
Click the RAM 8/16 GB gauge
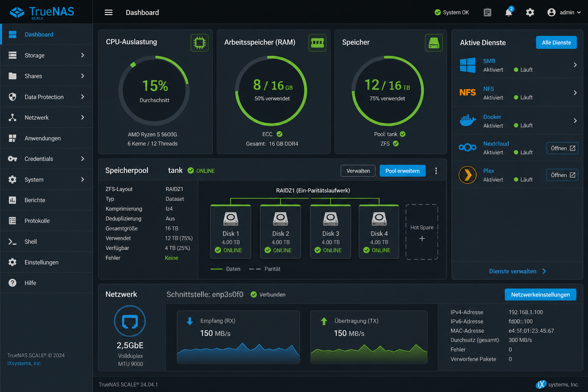coord(271,91)
